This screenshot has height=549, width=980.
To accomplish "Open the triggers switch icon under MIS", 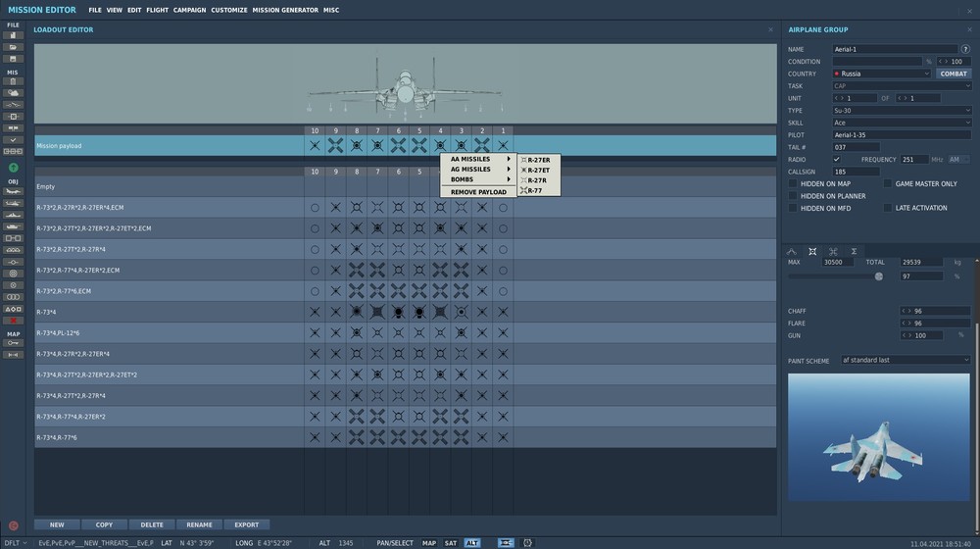I will point(13,105).
